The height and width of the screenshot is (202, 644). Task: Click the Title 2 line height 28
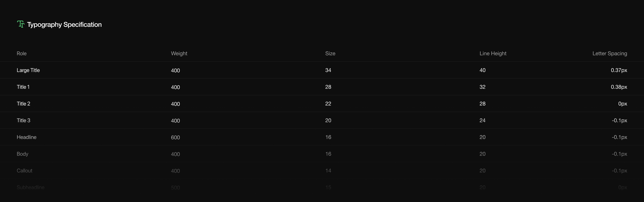[482, 104]
